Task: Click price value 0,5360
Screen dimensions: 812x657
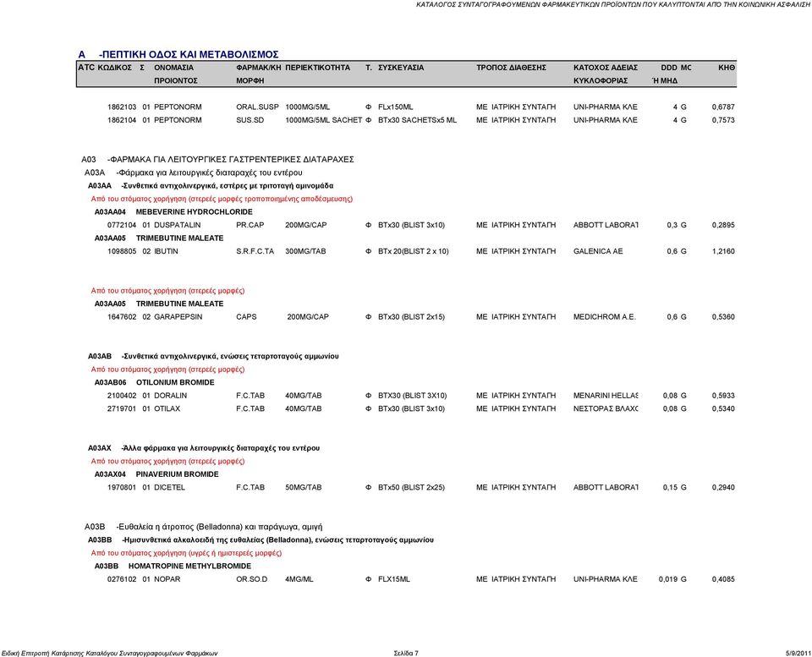Action: tap(723, 317)
